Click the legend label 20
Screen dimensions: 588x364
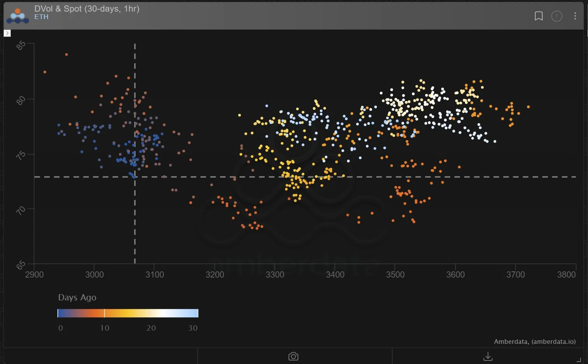(x=151, y=328)
